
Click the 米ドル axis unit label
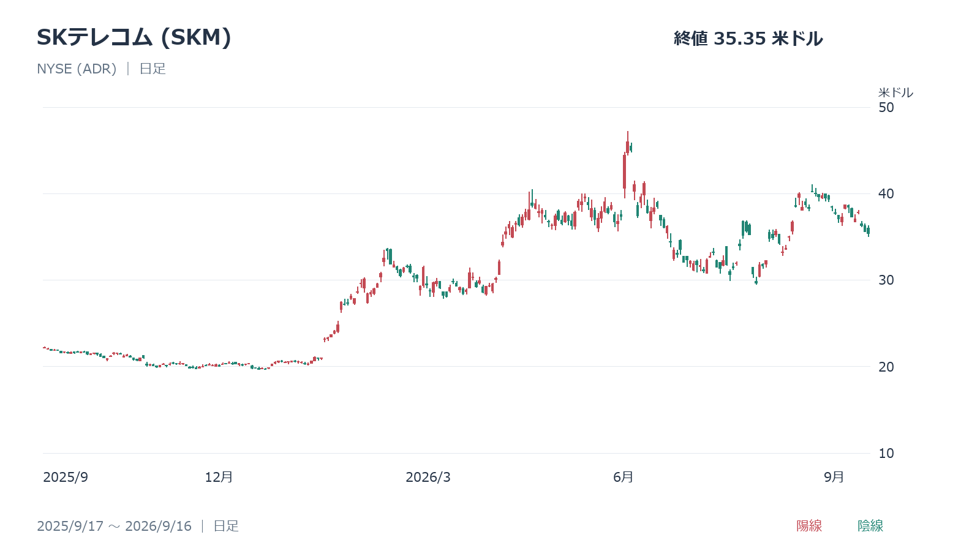point(895,92)
